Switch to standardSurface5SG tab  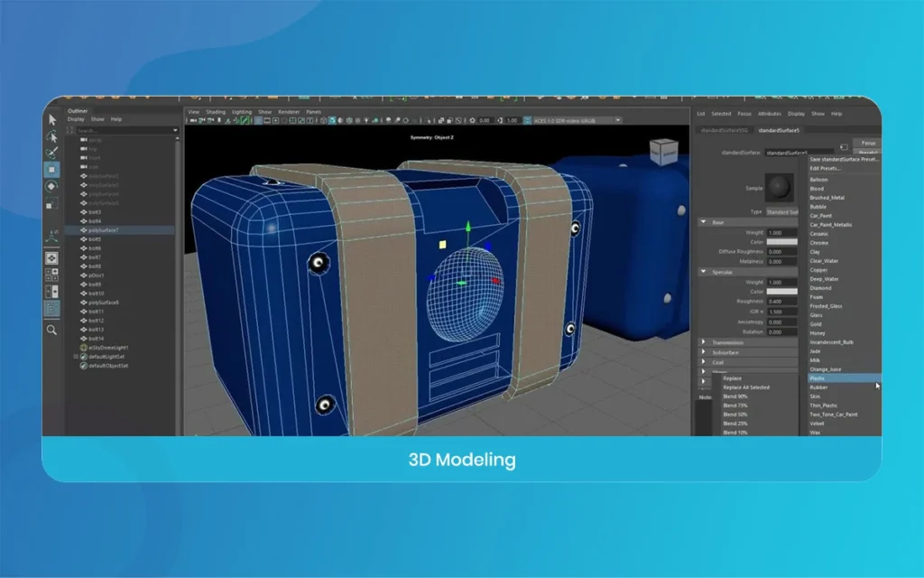(x=725, y=130)
